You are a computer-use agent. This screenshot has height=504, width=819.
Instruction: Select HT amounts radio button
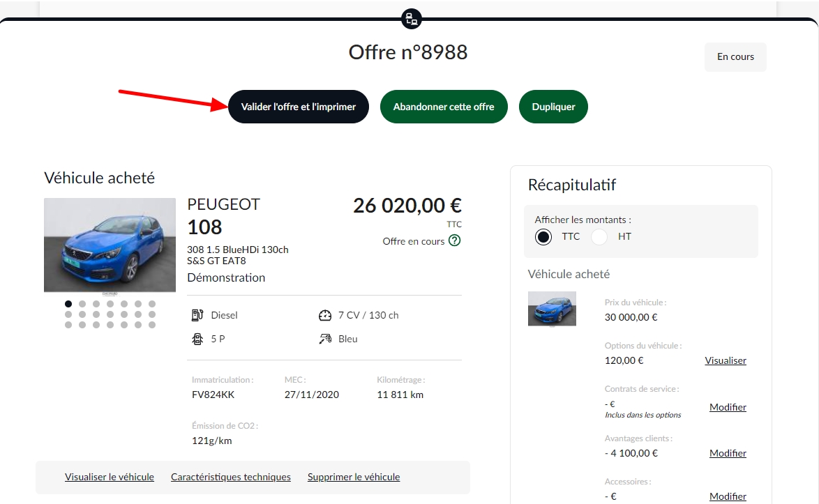coord(599,237)
